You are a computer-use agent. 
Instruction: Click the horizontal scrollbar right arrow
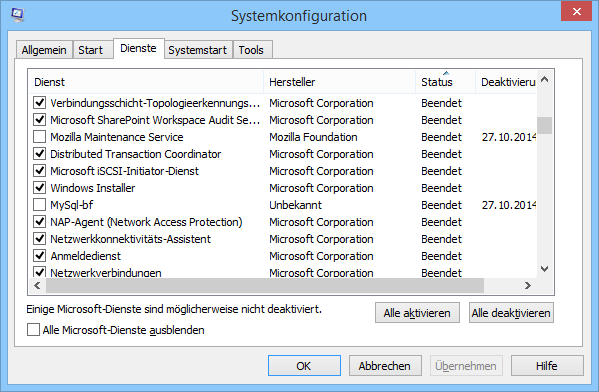coord(528,285)
